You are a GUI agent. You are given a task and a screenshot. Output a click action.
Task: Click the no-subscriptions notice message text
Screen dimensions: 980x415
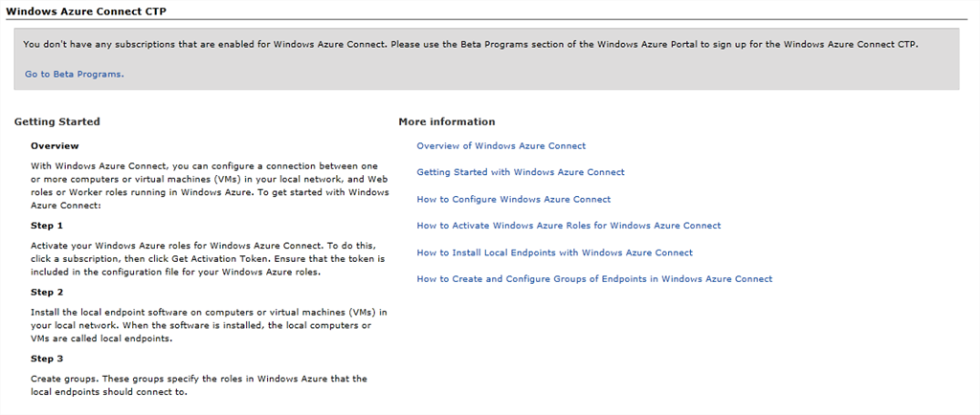pos(469,44)
